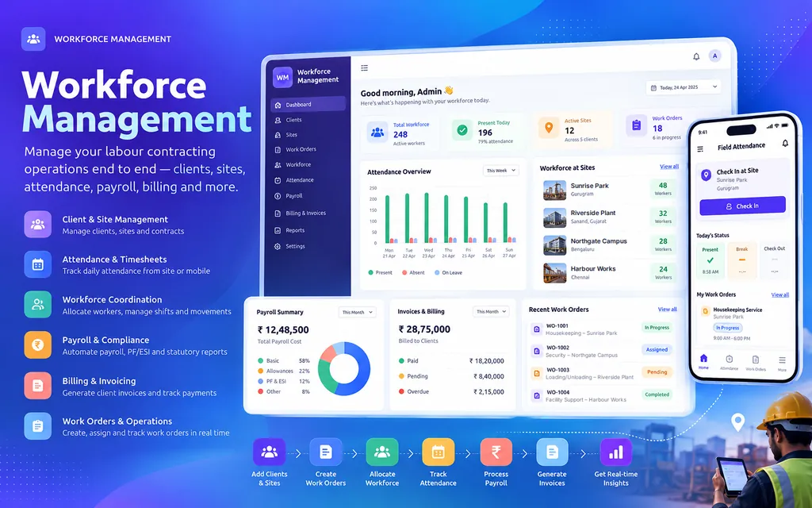Click the Present green legend dot
Viewport: 812px width, 508px height.
pos(371,272)
